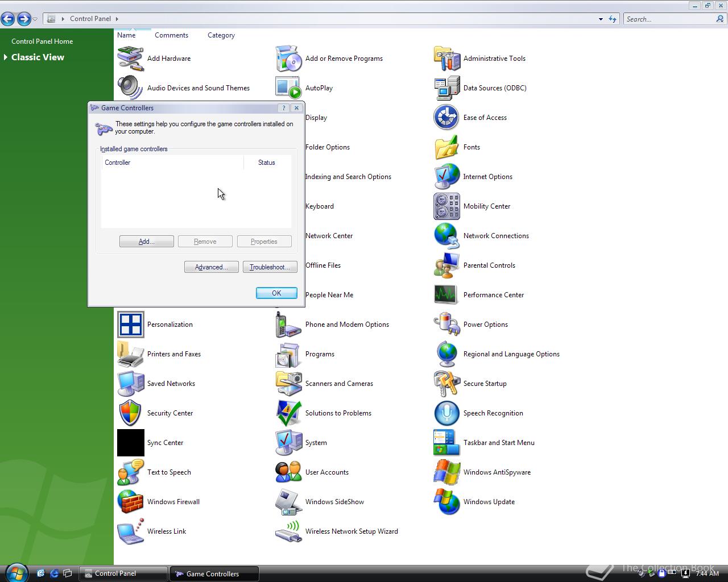Open recent pages dropdown arrow
This screenshot has width=728, height=582.
point(35,19)
